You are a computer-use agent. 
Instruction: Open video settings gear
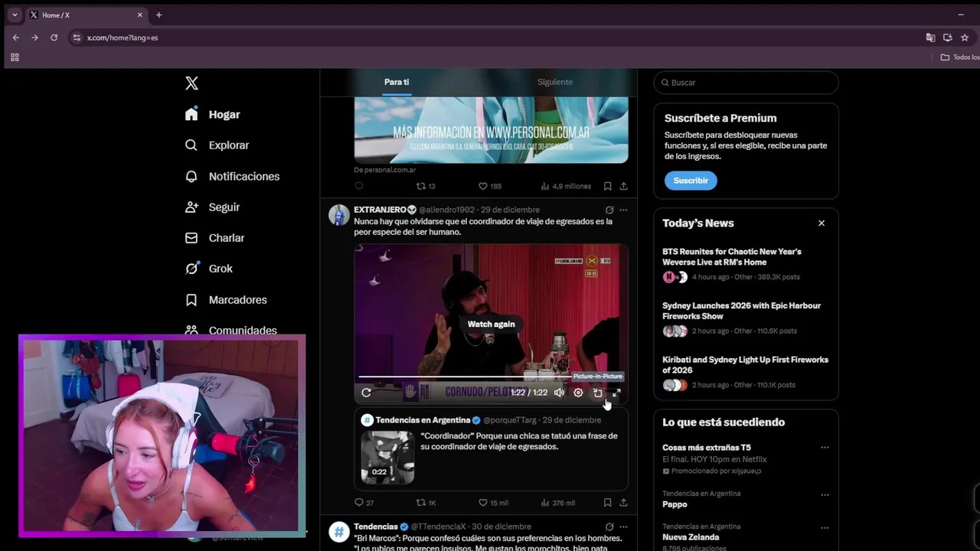tap(578, 393)
